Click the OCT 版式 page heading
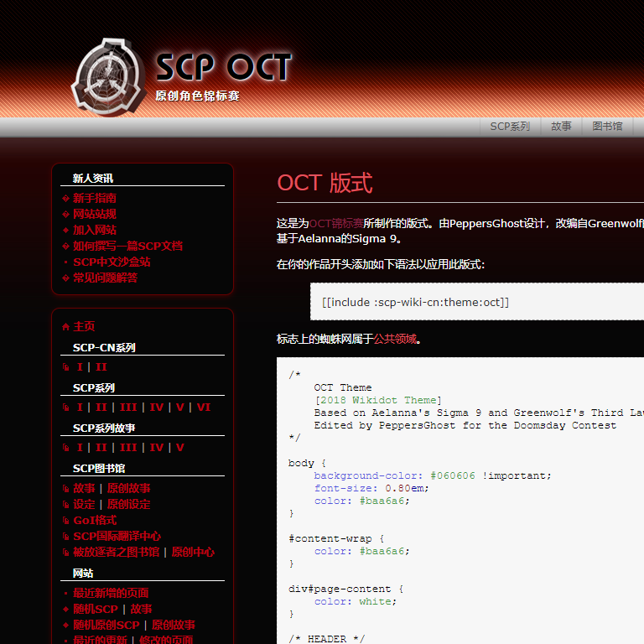Image resolution: width=644 pixels, height=644 pixels. [x=325, y=183]
